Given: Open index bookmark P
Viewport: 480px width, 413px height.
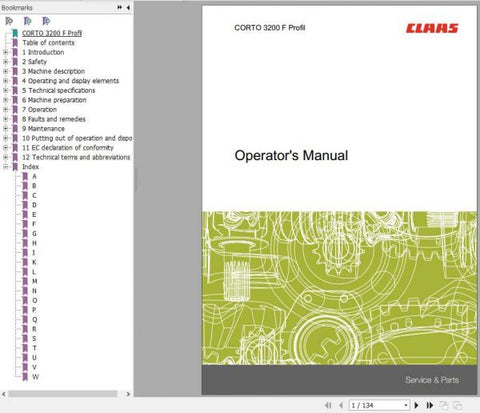Looking at the screenshot, I should coord(34,310).
